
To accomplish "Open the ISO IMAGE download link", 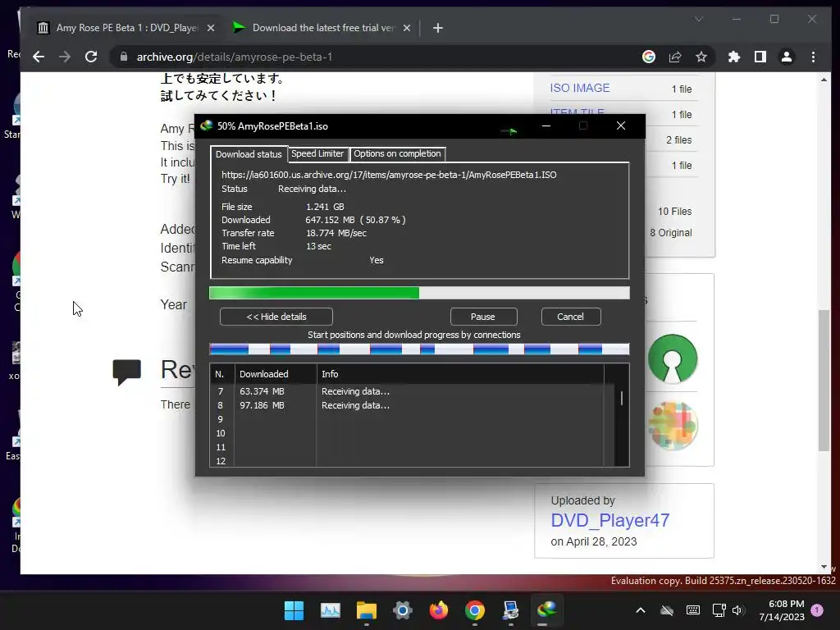I will 580,88.
